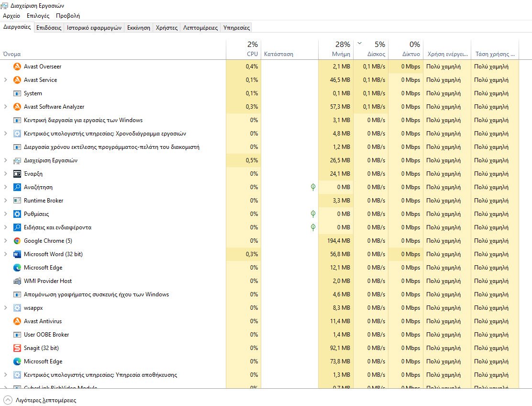Expand the Avast Software Analyzer group

coord(5,107)
